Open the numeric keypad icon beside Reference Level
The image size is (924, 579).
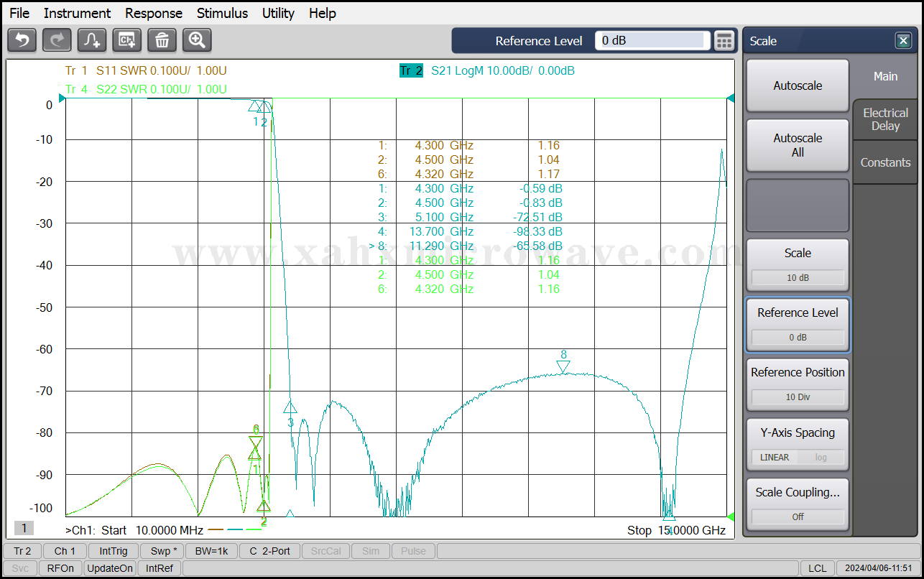coord(724,41)
